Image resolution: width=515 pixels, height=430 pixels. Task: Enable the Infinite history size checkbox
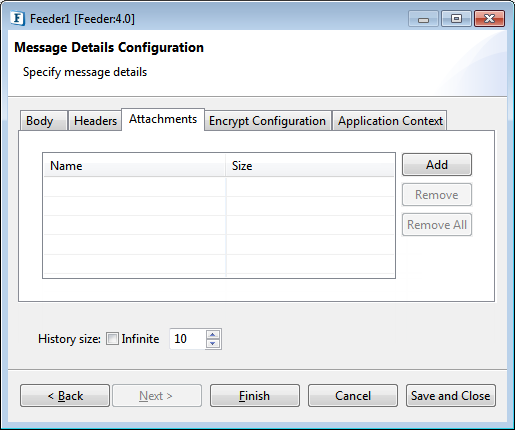coord(112,339)
